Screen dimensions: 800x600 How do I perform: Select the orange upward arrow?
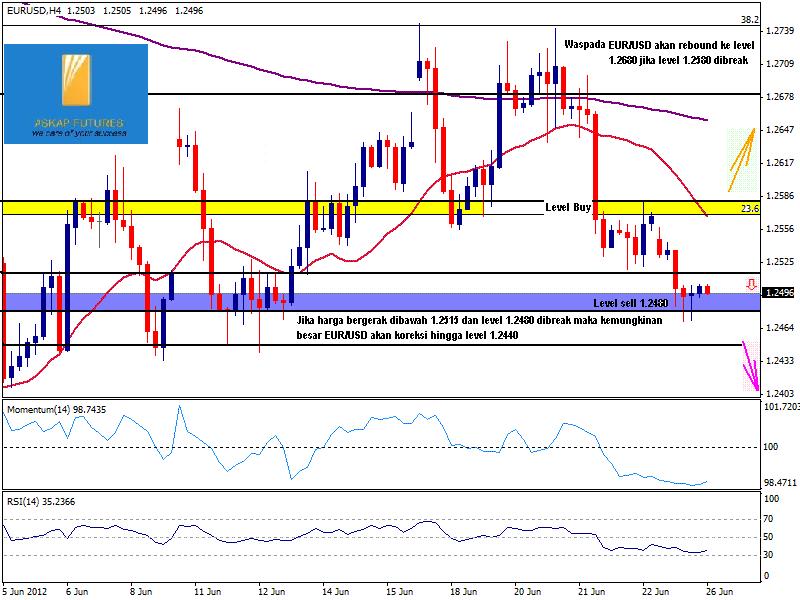click(740, 159)
